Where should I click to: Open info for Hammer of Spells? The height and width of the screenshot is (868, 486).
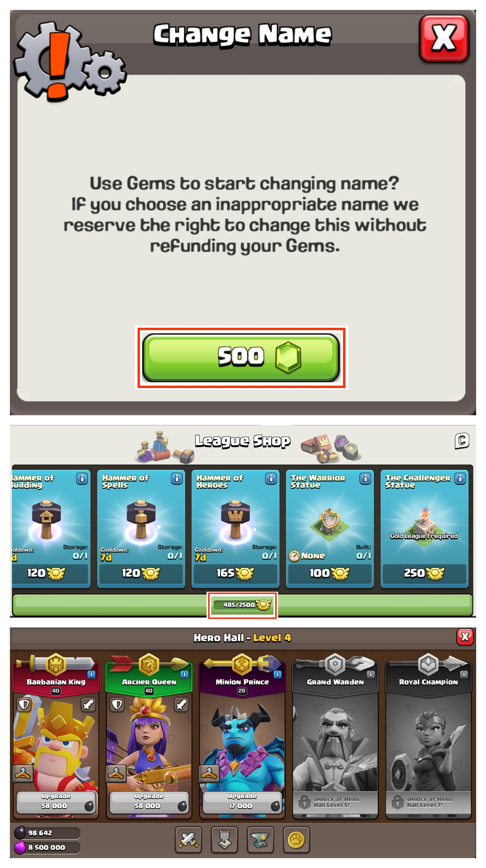pyautogui.click(x=176, y=478)
